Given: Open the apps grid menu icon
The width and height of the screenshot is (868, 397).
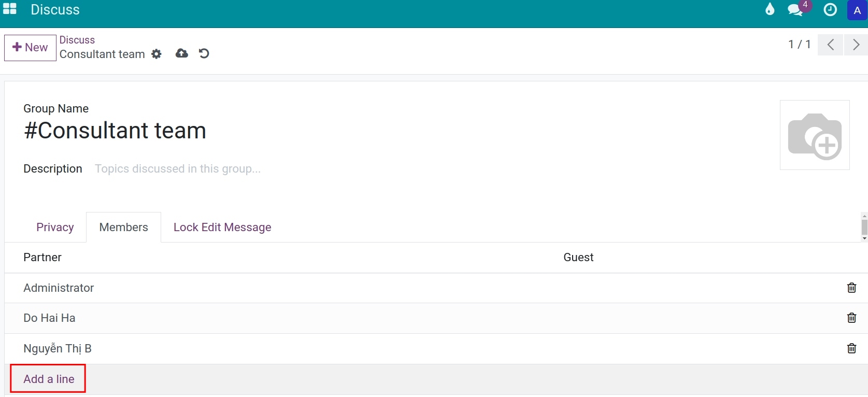Looking at the screenshot, I should [10, 9].
